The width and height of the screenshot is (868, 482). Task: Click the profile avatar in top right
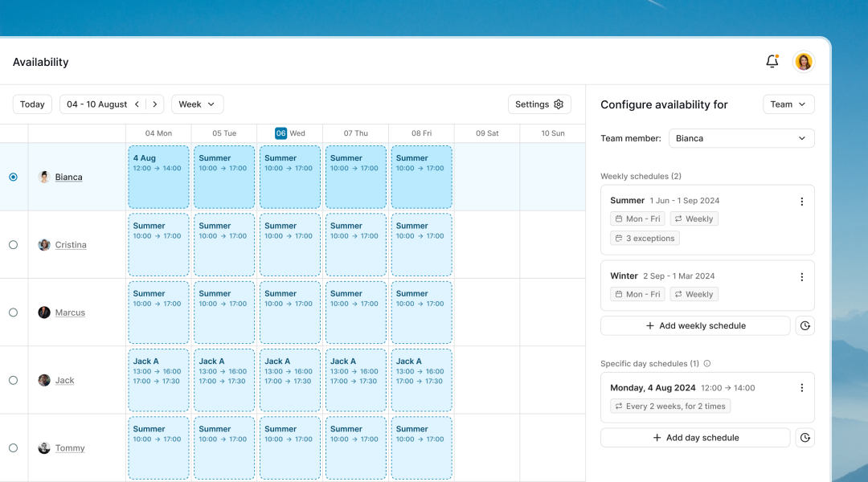804,61
